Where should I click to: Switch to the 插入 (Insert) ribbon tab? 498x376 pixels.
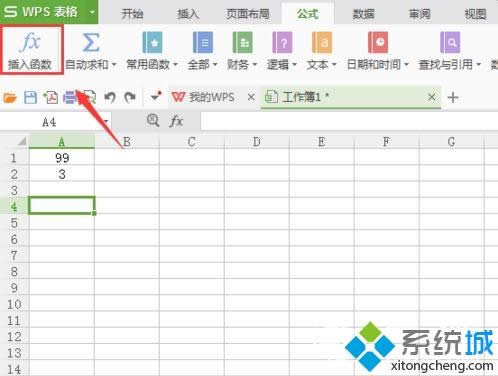(188, 14)
